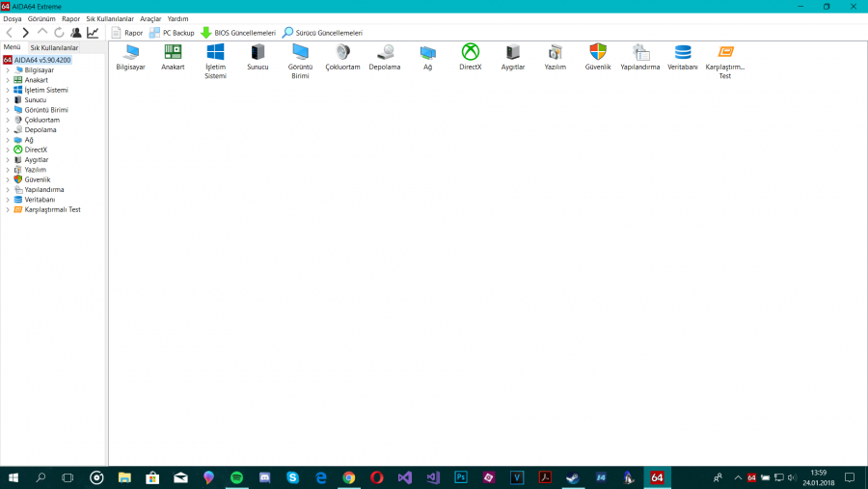Open the Depolama storage icon
Image resolution: width=868 pixels, height=489 pixels.
[x=385, y=53]
